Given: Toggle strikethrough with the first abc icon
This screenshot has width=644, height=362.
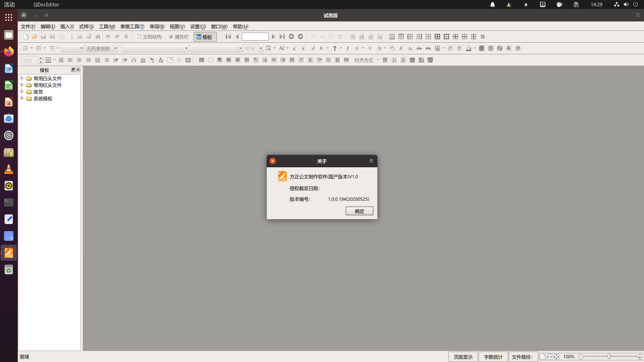Looking at the screenshot, I should tap(419, 48).
